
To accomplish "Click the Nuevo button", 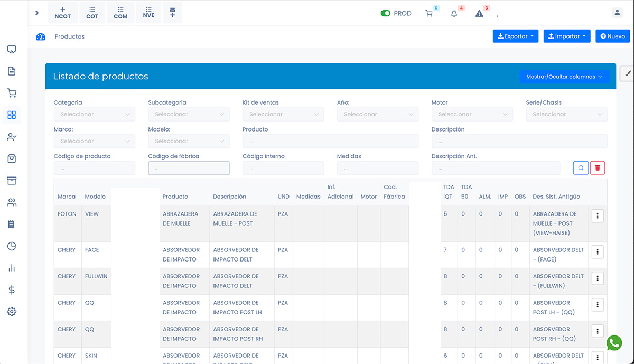I will tap(612, 36).
